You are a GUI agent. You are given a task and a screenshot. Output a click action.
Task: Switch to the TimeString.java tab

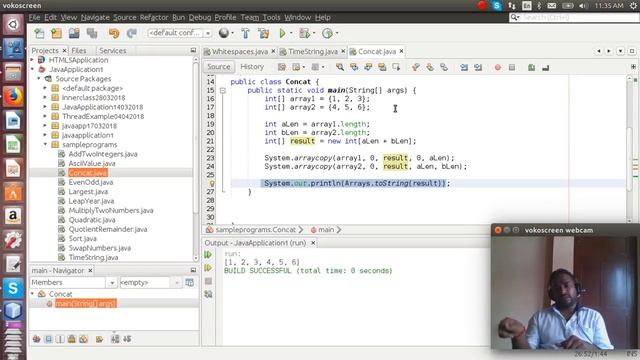coord(313,51)
